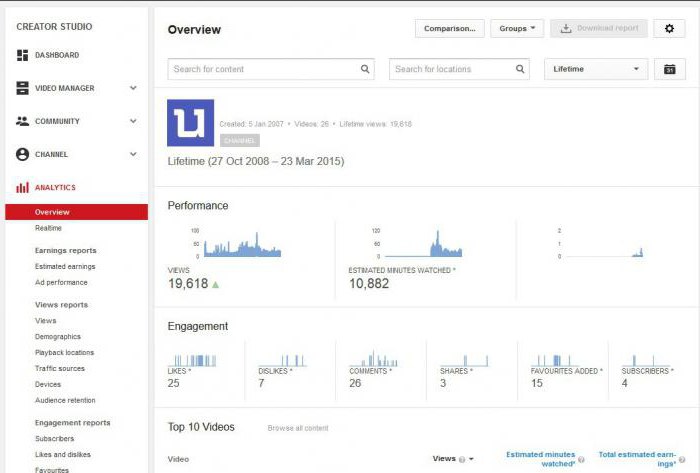The height and width of the screenshot is (473, 700).
Task: Open Likes and dislikes report
Action: click(x=62, y=455)
